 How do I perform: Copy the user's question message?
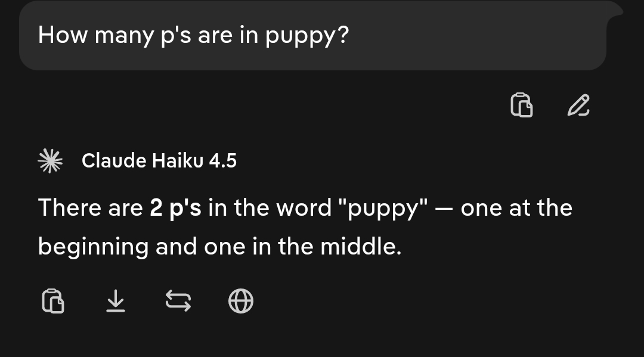(x=521, y=105)
